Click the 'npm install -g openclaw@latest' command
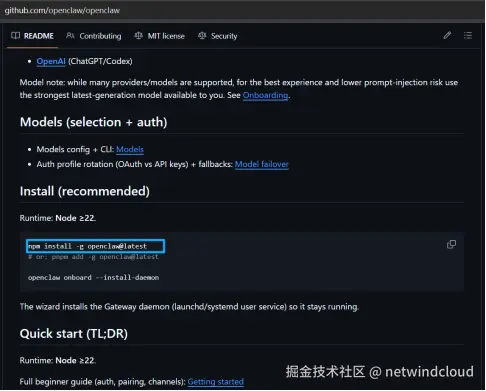 [88, 246]
